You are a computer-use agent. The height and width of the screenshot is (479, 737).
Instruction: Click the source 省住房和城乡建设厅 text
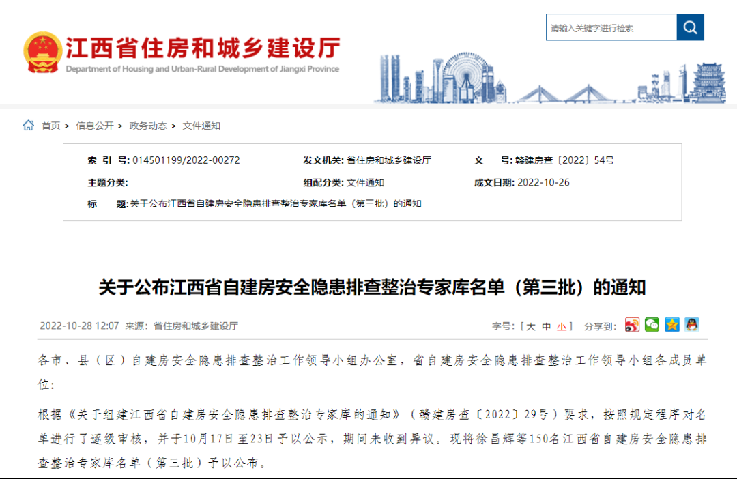[196, 326]
